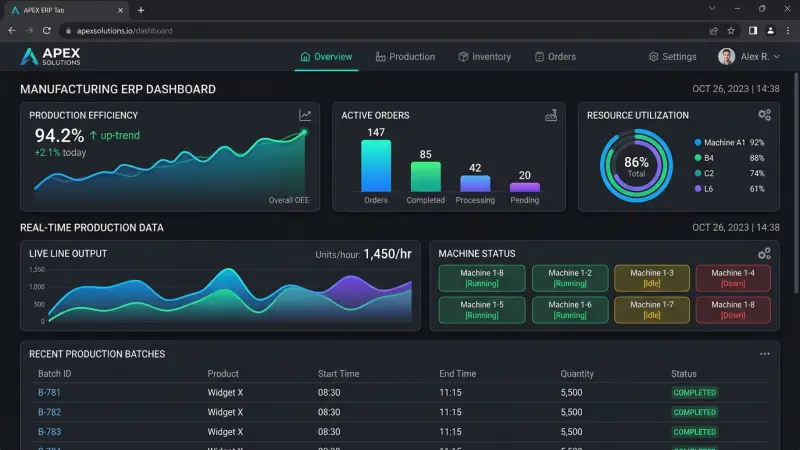This screenshot has height=450, width=800.
Task: Click the Production Efficiency chart end point
Action: pyautogui.click(x=304, y=132)
